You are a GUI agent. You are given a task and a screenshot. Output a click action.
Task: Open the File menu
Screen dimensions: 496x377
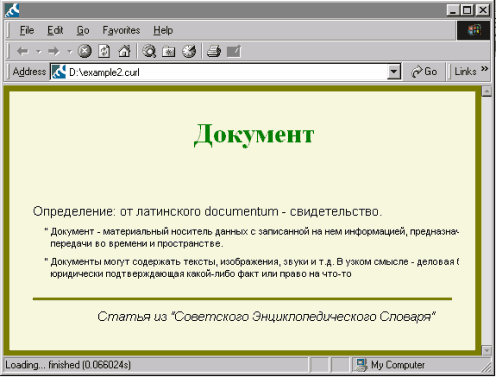(27, 30)
